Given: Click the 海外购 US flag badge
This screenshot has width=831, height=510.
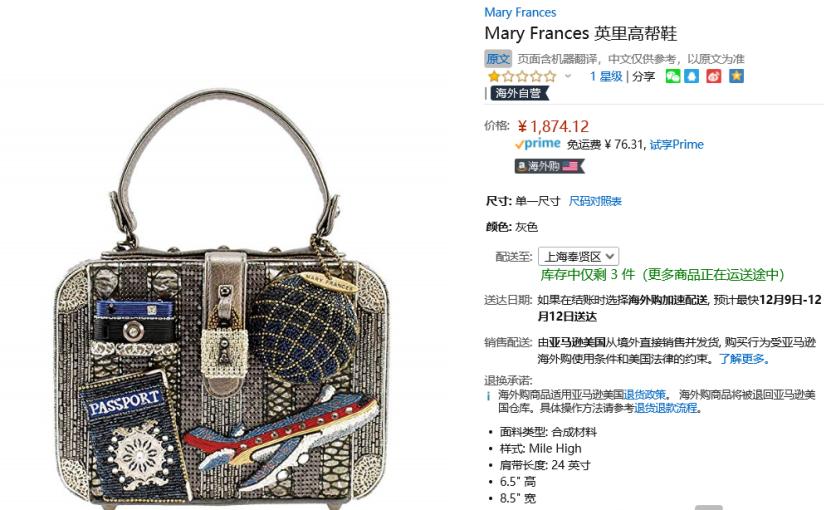Looking at the screenshot, I should tap(550, 166).
